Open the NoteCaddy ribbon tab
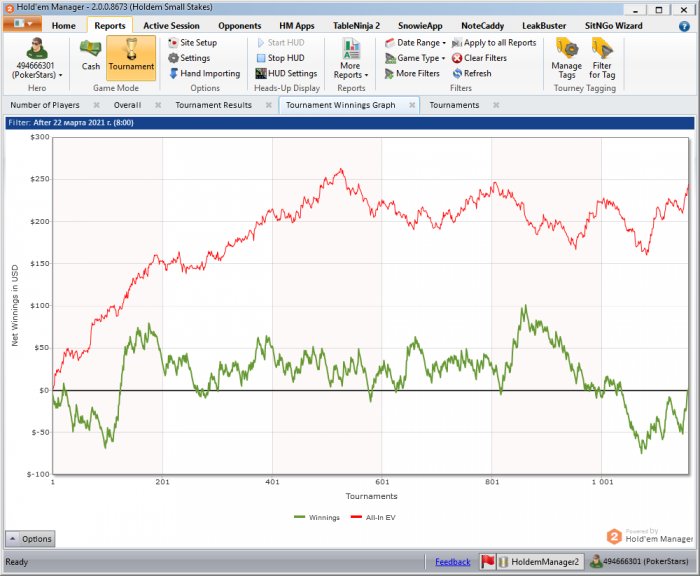Image resolution: width=700 pixels, height=576 pixels. click(x=482, y=26)
